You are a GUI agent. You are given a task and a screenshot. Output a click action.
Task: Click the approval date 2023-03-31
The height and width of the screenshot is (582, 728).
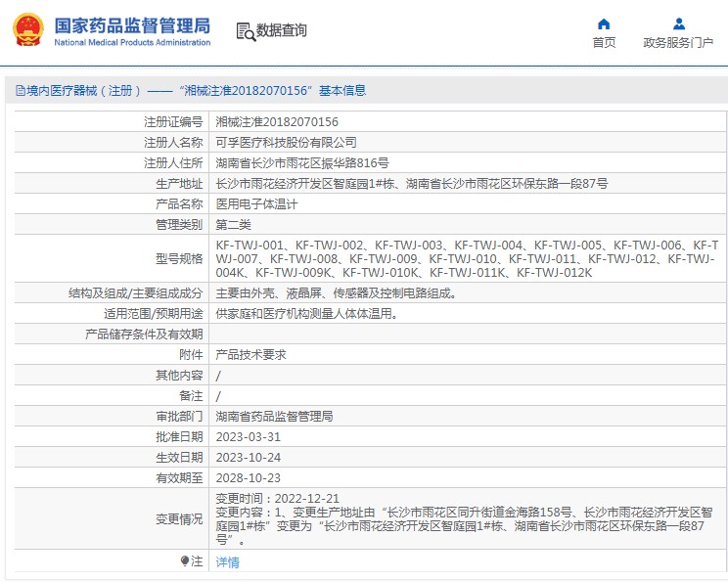coord(248,437)
